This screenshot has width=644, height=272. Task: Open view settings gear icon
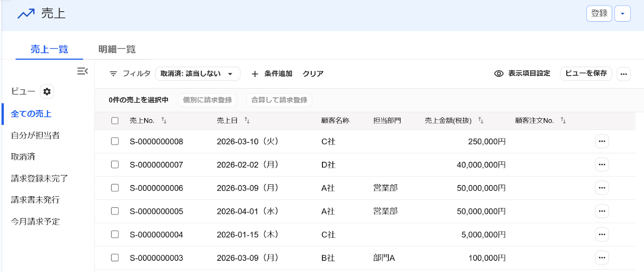pos(47,92)
